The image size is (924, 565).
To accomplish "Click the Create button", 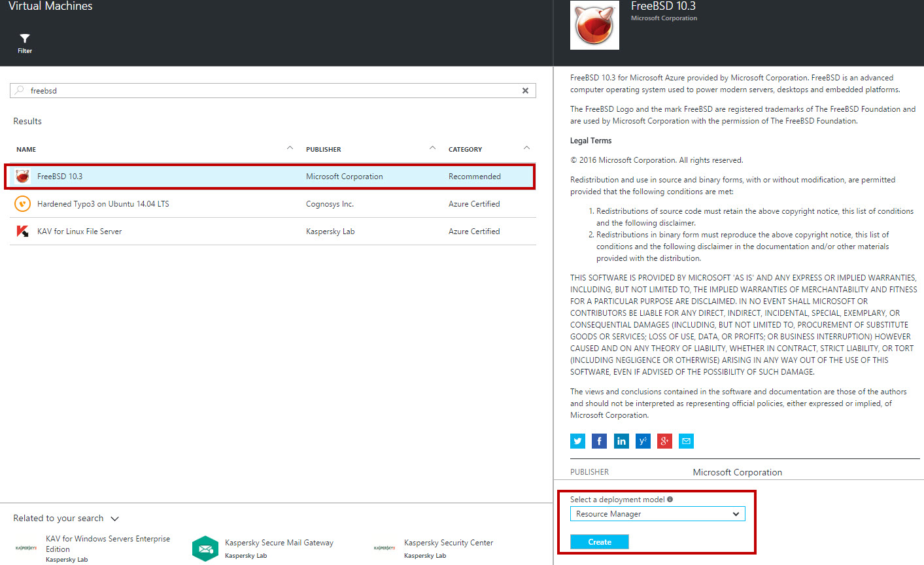I will point(600,542).
